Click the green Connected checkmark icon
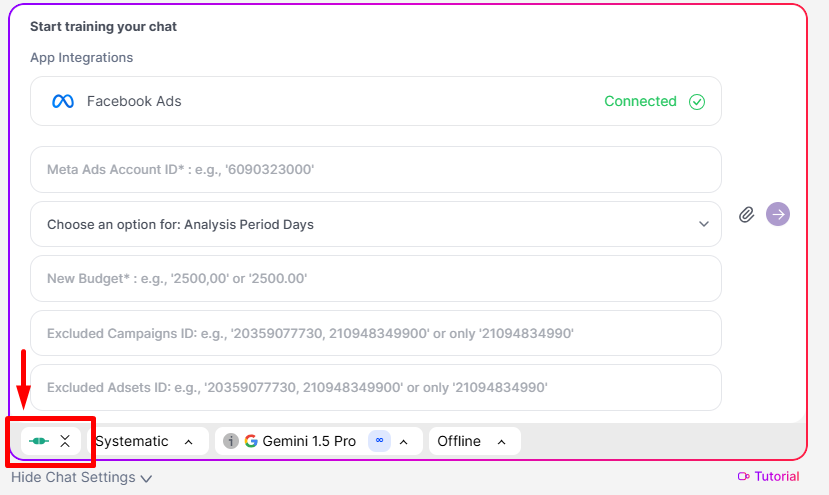 (697, 102)
